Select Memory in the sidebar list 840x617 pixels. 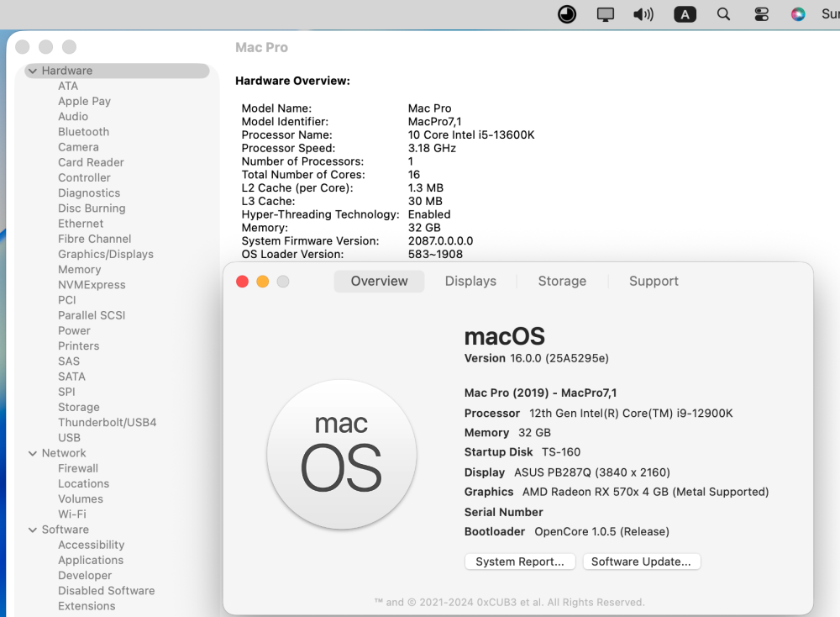pyautogui.click(x=79, y=270)
